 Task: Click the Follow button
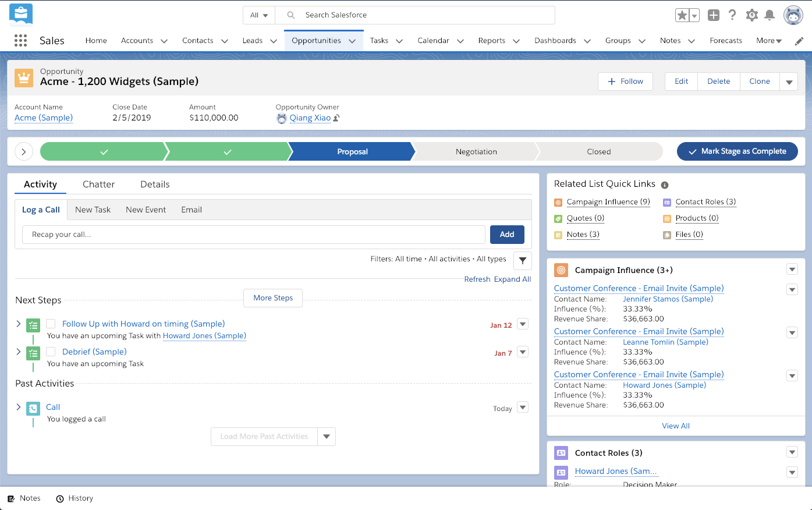(x=625, y=82)
